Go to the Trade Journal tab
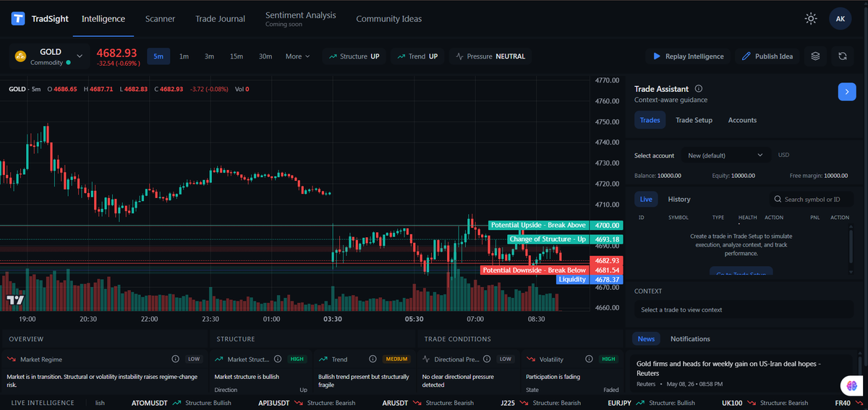Image resolution: width=868 pixels, height=410 pixels. [220, 19]
